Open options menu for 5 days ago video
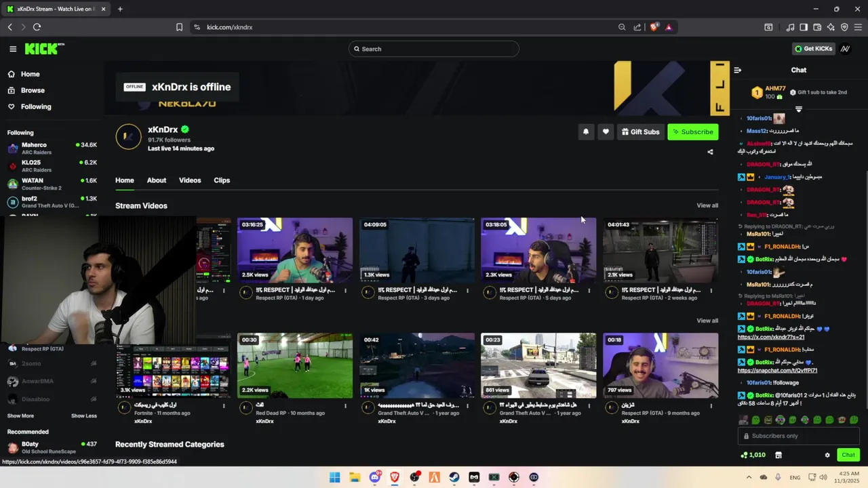 click(x=589, y=291)
